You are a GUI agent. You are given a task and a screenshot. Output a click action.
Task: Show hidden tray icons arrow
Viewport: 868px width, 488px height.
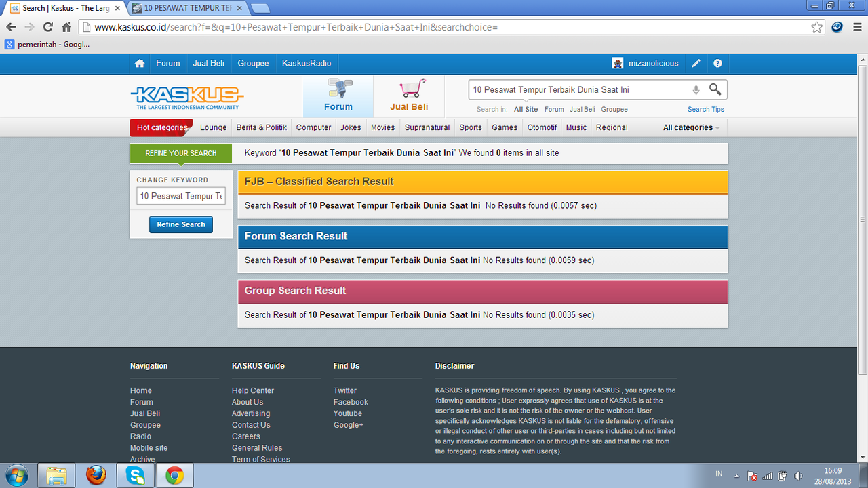736,476
